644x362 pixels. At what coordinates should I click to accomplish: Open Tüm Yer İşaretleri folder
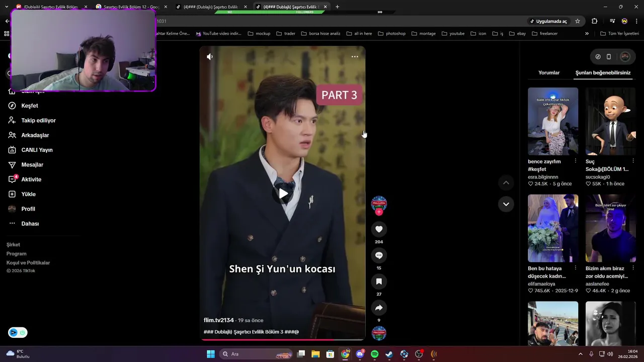620,34
